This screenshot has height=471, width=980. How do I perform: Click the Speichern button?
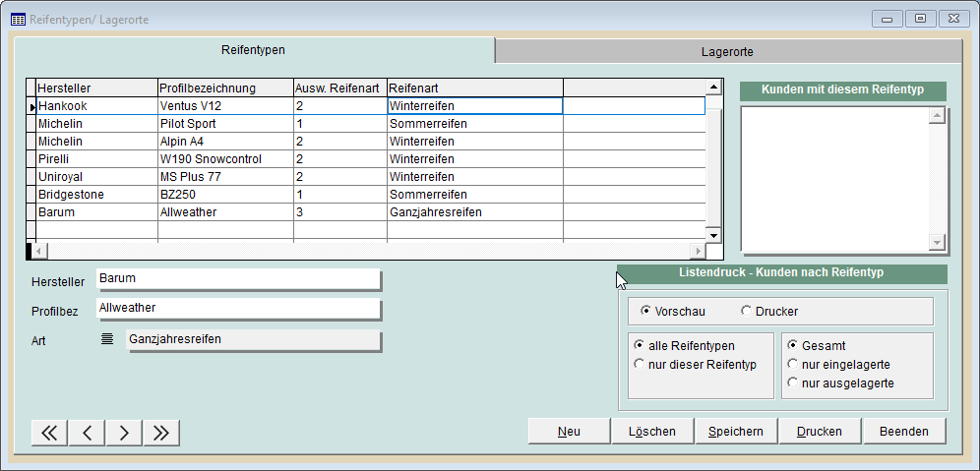[x=736, y=431]
